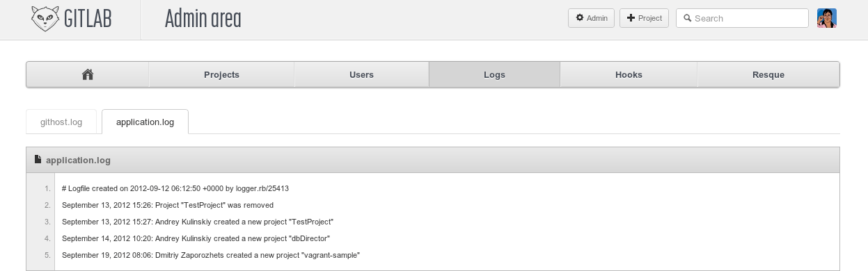Select the Logs navigation tab
868x271 pixels.
(494, 74)
